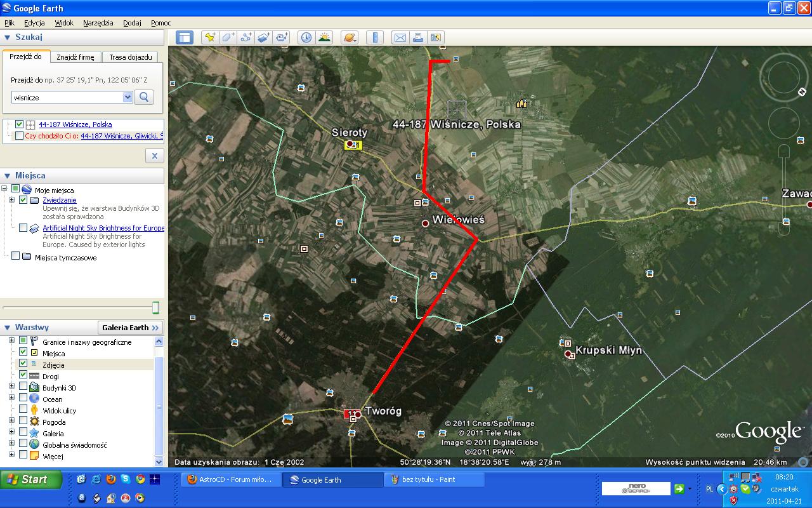This screenshot has height=508, width=812.
Task: Click the Windows Start button
Action: [31, 479]
